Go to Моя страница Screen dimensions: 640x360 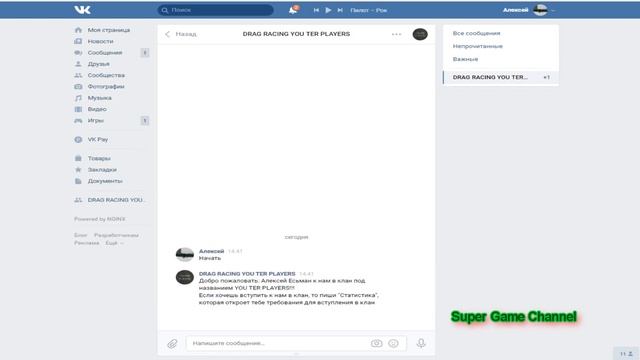coord(109,30)
